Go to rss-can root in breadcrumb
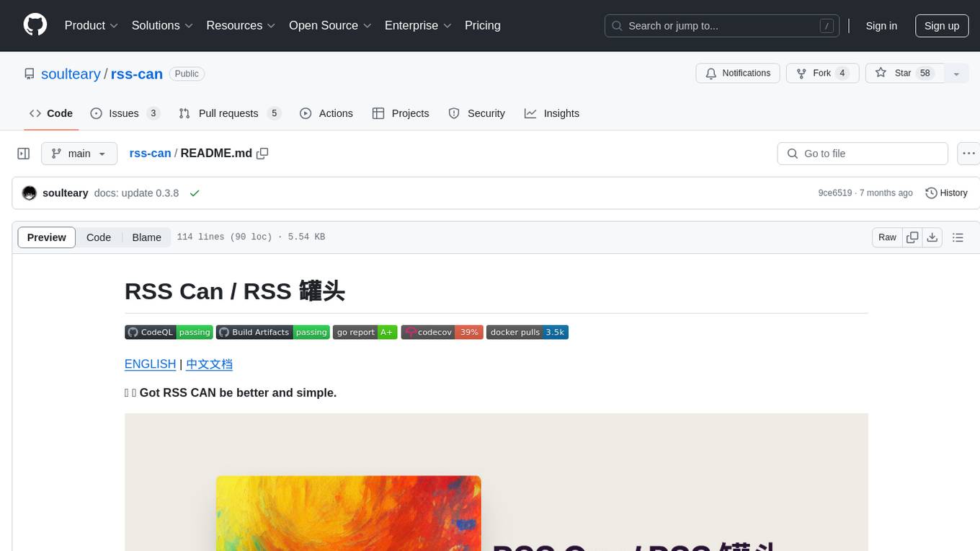The image size is (980, 551). point(150,153)
